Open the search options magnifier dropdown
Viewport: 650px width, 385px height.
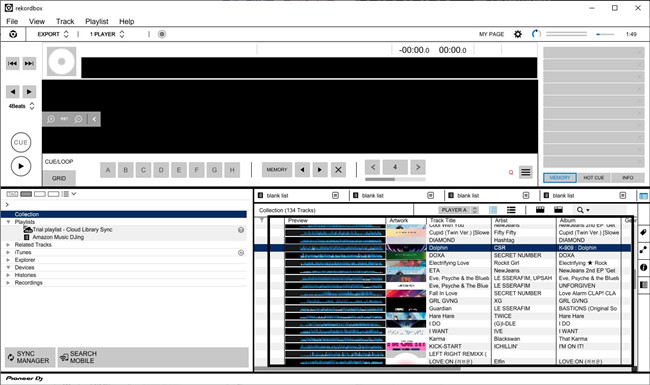coord(582,210)
